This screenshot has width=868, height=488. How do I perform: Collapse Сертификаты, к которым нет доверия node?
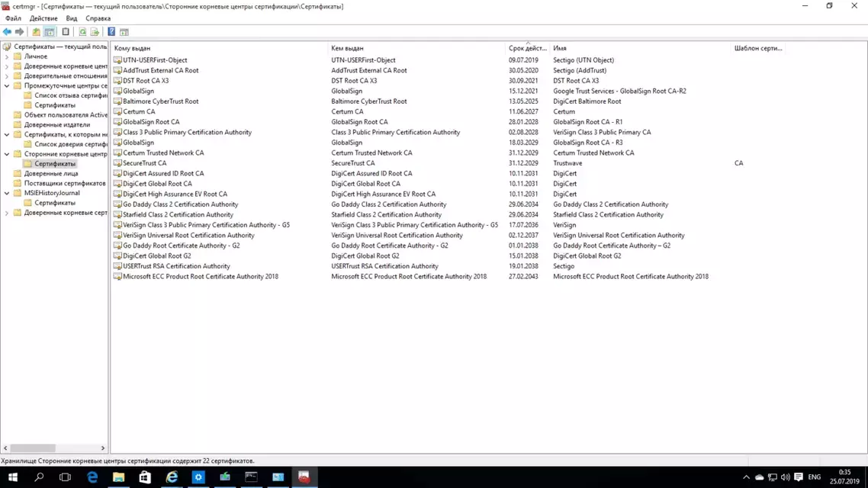(x=7, y=134)
